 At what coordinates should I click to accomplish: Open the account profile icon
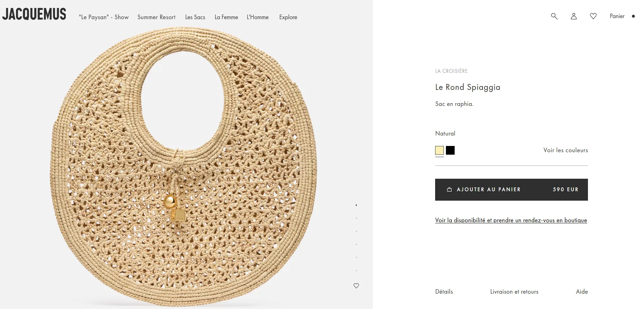point(574,16)
